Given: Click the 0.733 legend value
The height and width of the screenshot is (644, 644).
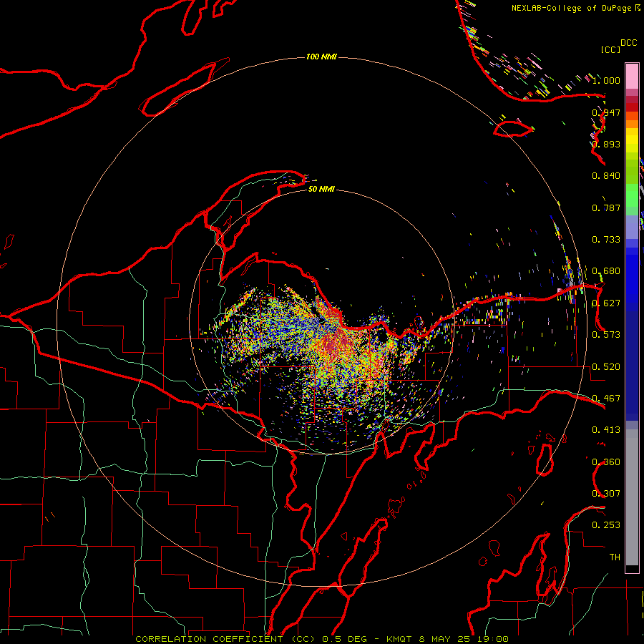Looking at the screenshot, I should tap(606, 240).
